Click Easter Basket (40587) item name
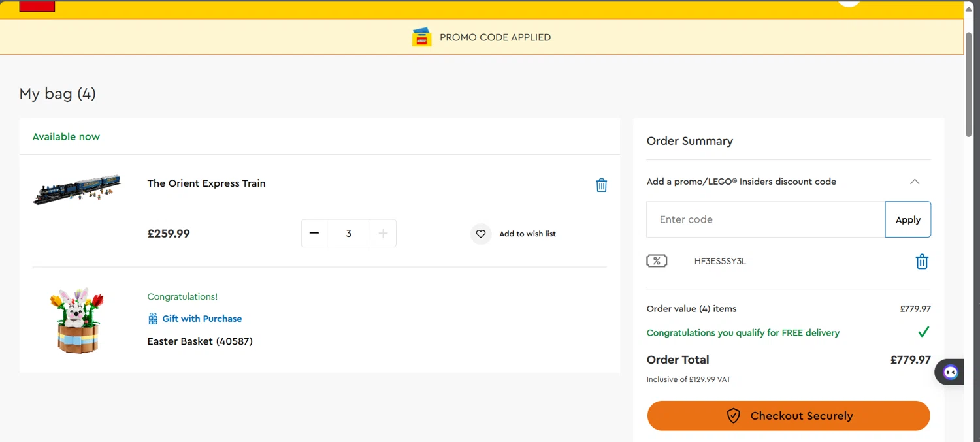 pos(200,341)
